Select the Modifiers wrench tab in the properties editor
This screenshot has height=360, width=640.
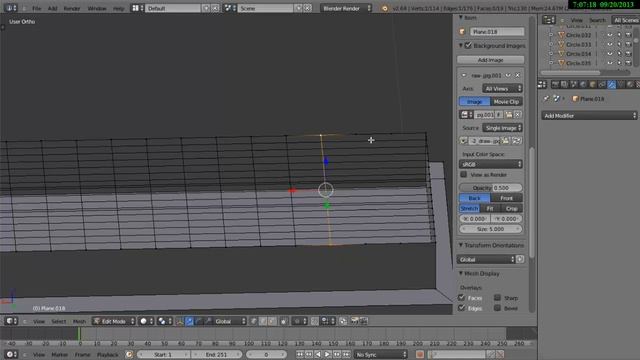point(611,84)
